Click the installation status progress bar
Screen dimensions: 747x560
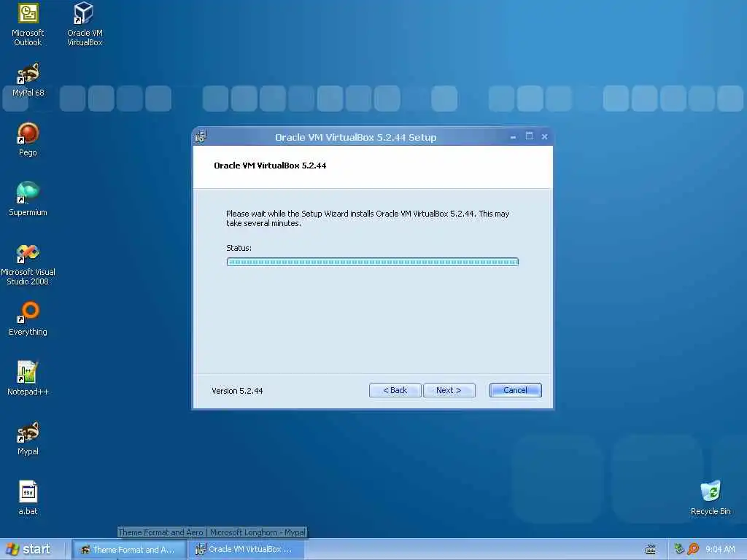(x=373, y=262)
